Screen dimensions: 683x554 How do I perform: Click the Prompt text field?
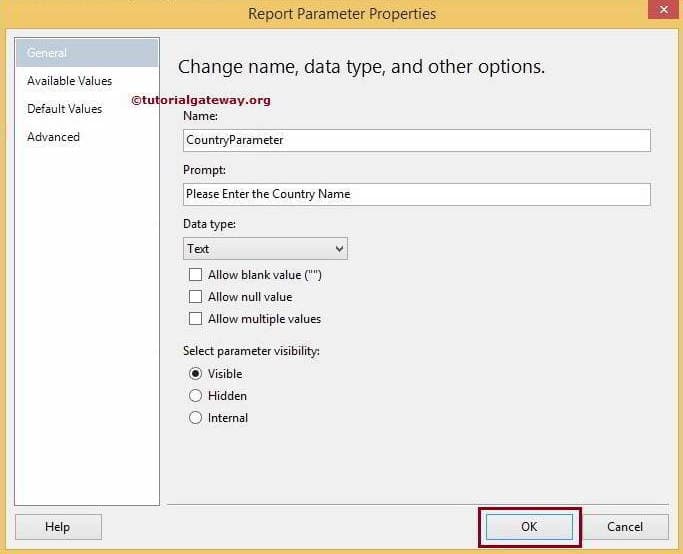pyautogui.click(x=416, y=194)
